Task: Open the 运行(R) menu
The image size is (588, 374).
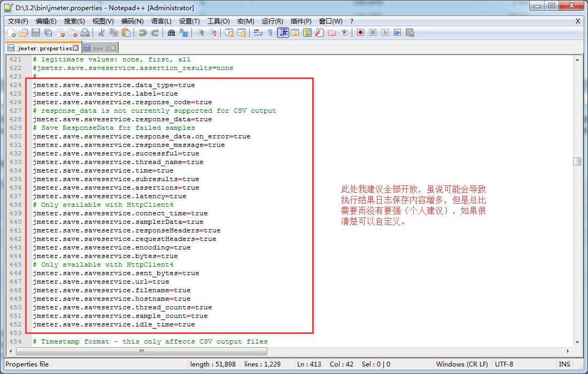Action: coord(272,21)
